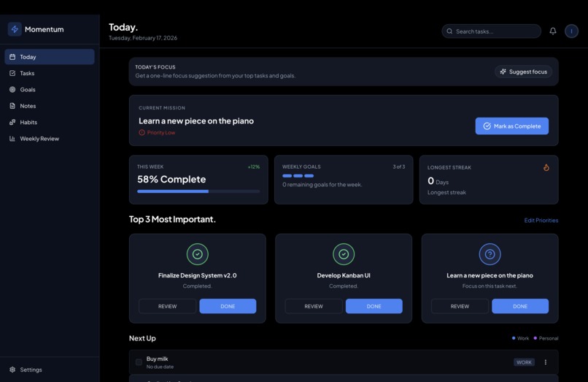Click DONE on piano task card
Screen dimensions: 588x382
click(520, 306)
